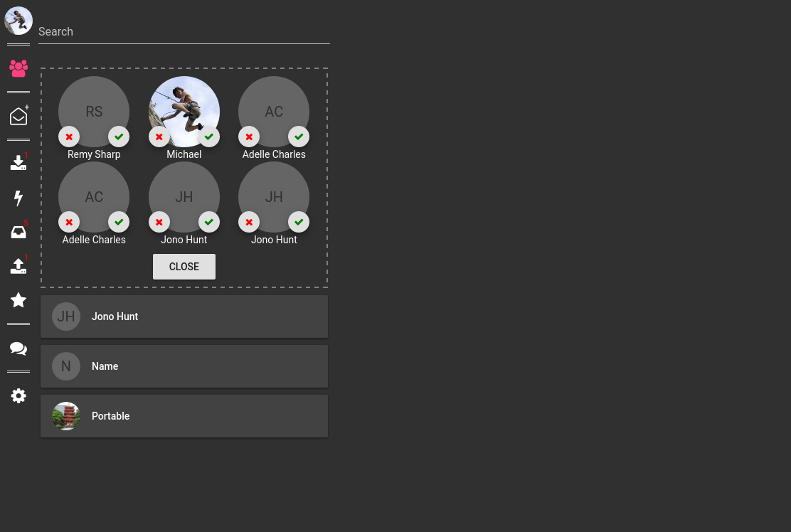Reject Michael's contact request
This screenshot has height=532, width=791.
point(159,137)
